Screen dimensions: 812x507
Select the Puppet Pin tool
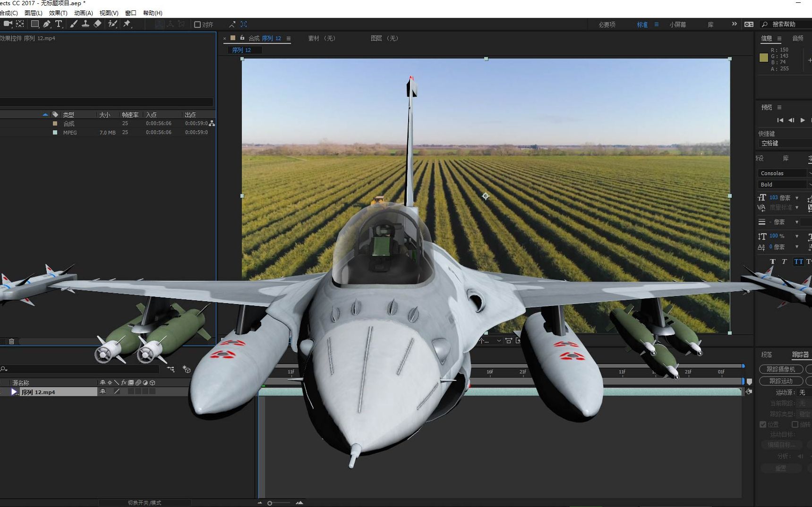pos(127,24)
